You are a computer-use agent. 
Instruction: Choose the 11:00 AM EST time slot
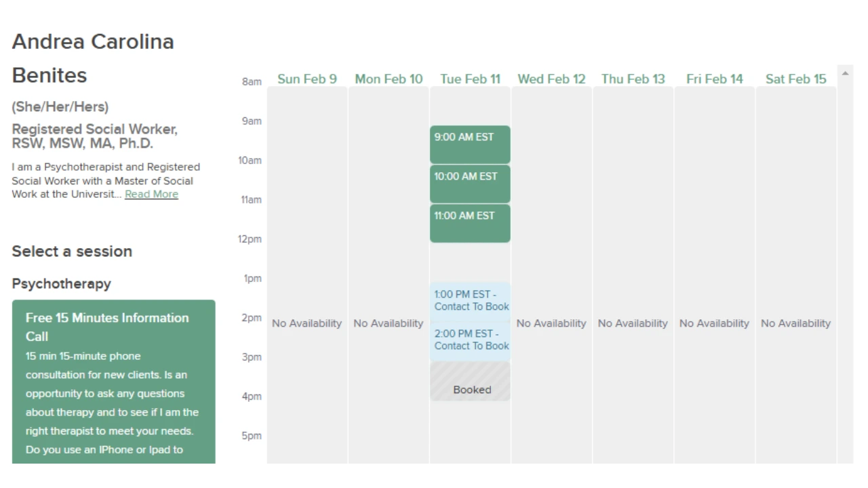click(x=469, y=222)
